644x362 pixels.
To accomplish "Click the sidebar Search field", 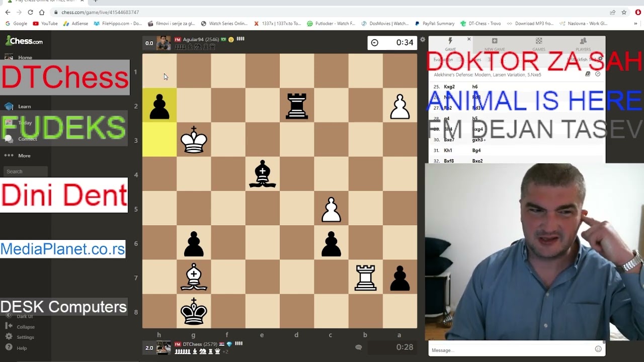I will pyautogui.click(x=26, y=171).
